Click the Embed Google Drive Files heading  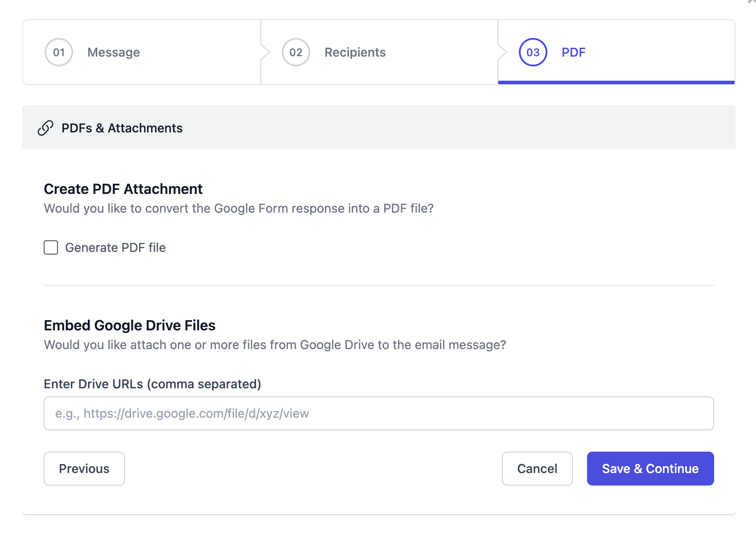click(129, 325)
